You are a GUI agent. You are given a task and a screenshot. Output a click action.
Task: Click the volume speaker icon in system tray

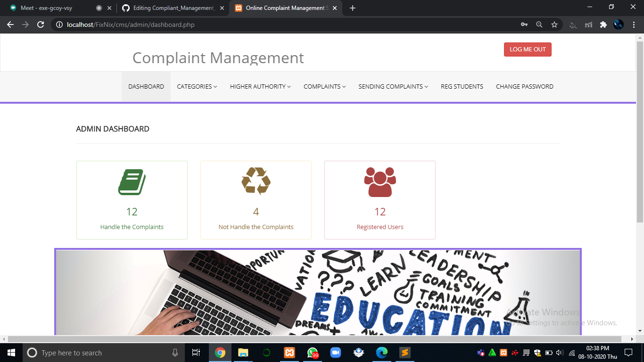click(559, 352)
